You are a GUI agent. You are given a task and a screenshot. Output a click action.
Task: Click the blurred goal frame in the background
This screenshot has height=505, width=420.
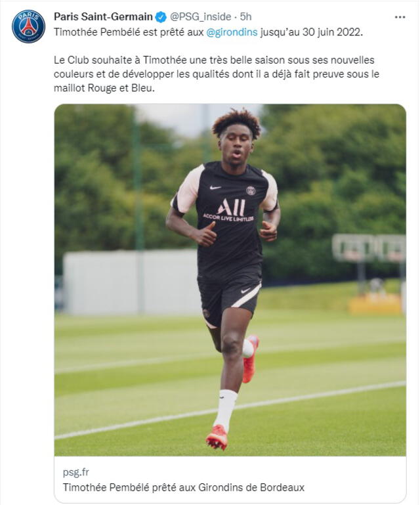(x=369, y=248)
